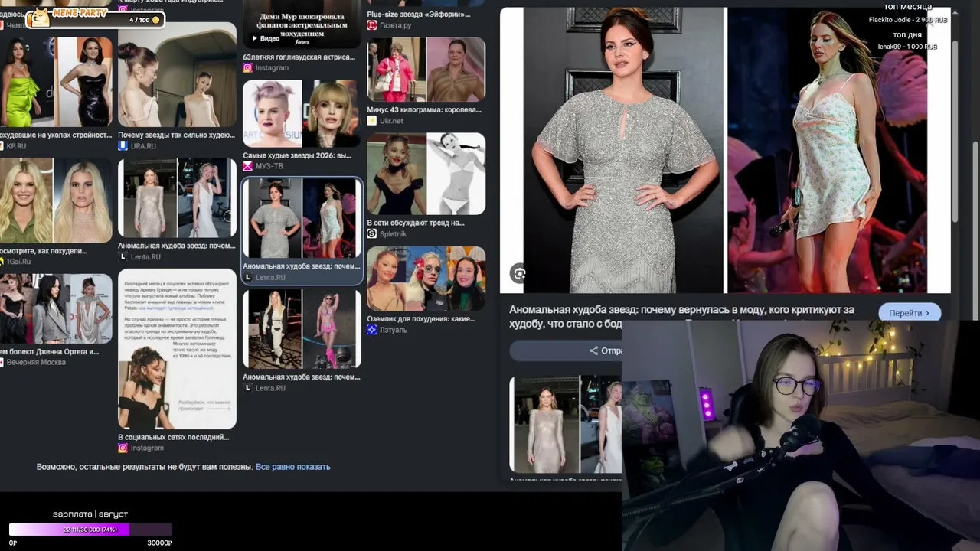Click the preview panel vertical scrollbar

tap(954, 182)
